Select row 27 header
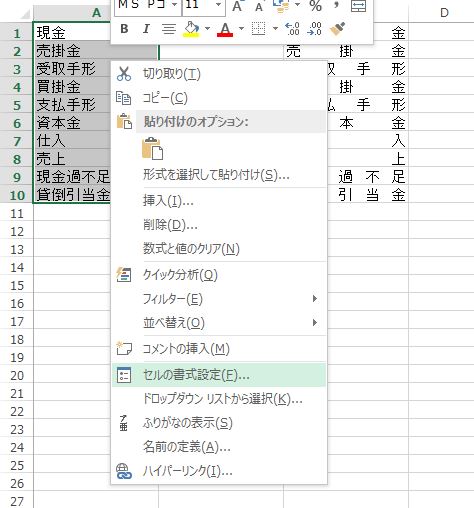 click(17, 501)
